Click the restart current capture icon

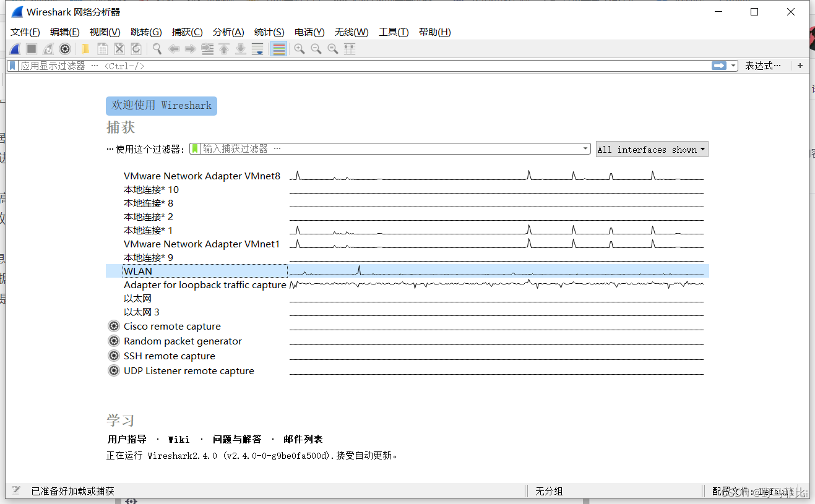[x=48, y=49]
